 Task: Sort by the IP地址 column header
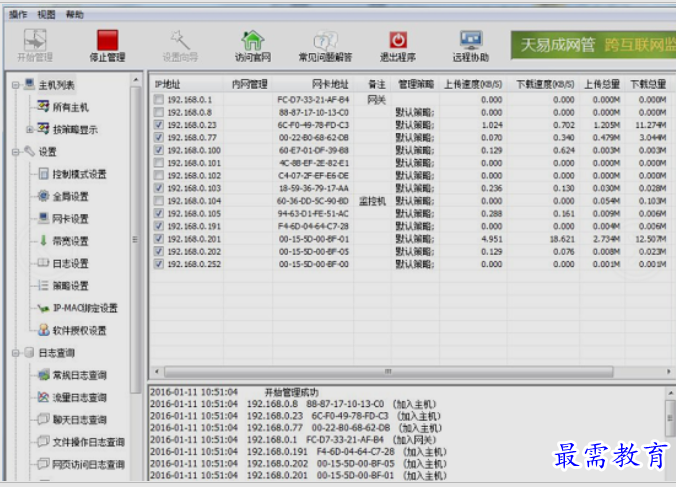pyautogui.click(x=187, y=84)
